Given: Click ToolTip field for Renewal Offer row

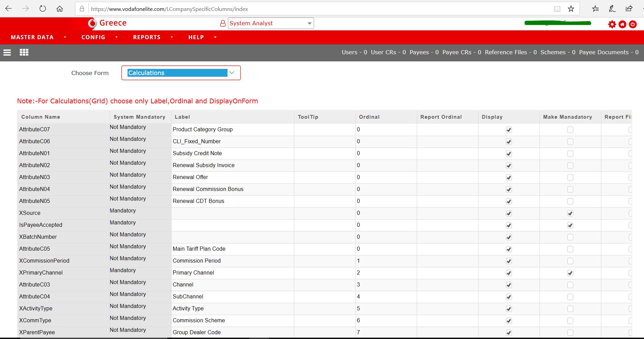Looking at the screenshot, I should click(325, 177).
